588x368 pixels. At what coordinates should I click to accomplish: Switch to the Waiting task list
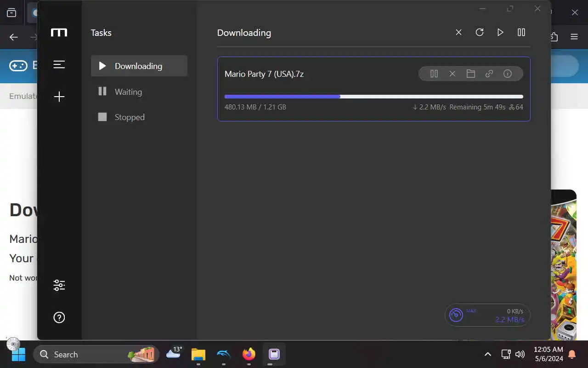(x=139, y=92)
